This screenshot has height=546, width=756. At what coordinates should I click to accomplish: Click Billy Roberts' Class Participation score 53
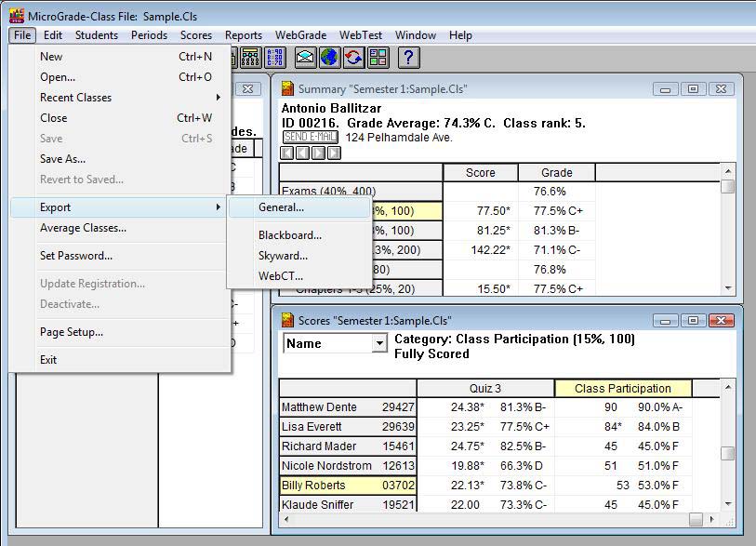tap(623, 486)
